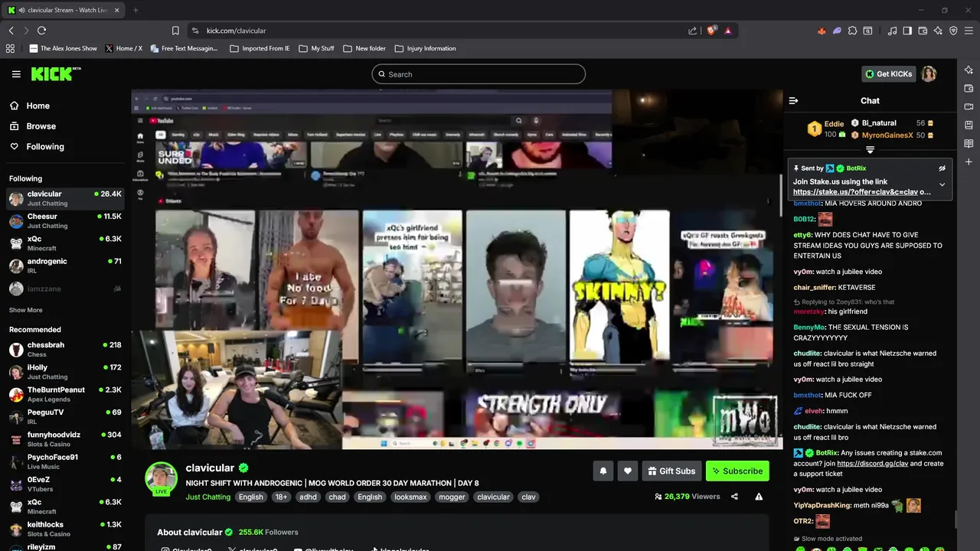Select the looksmax tag
The image size is (980, 551).
point(410,497)
